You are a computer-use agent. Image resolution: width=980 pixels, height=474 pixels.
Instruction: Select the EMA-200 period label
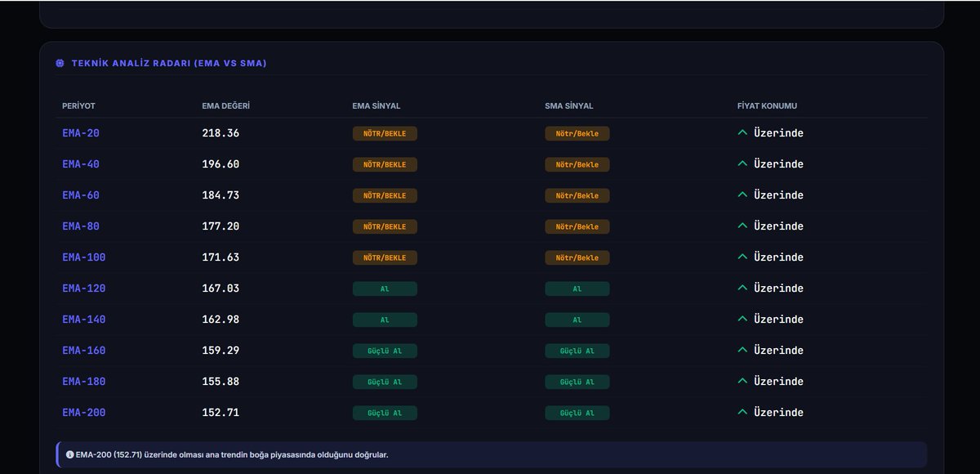84,413
